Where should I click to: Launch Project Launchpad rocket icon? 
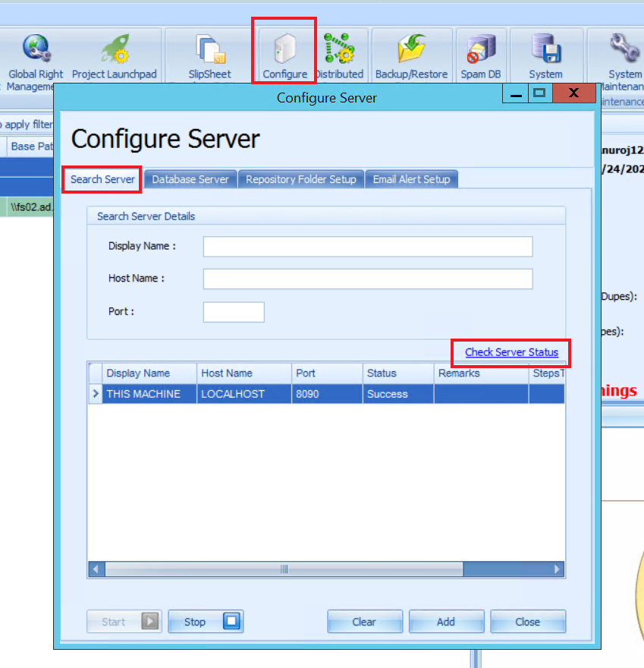(115, 48)
